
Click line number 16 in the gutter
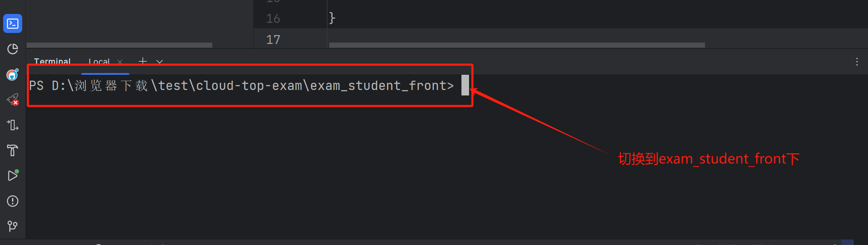[273, 19]
